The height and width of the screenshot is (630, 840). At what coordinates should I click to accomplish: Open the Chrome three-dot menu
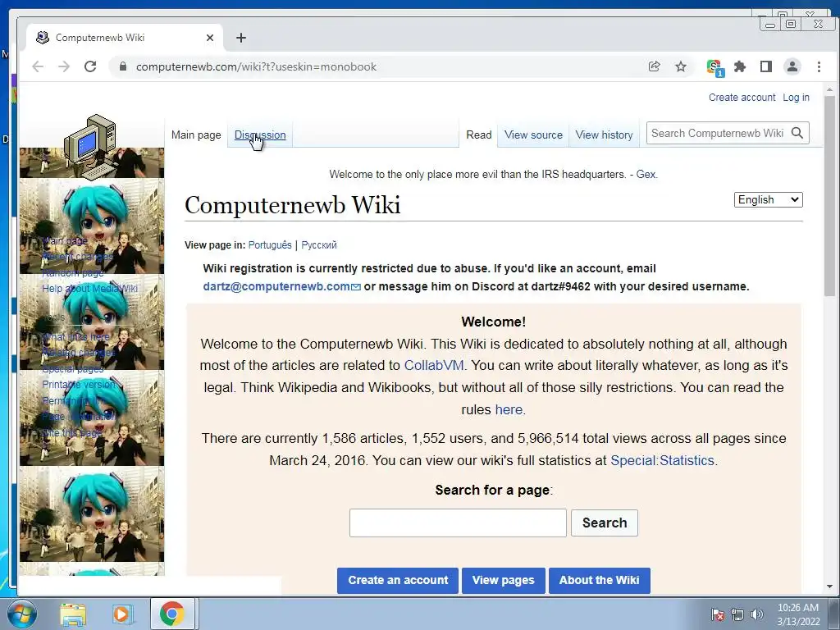(819, 66)
